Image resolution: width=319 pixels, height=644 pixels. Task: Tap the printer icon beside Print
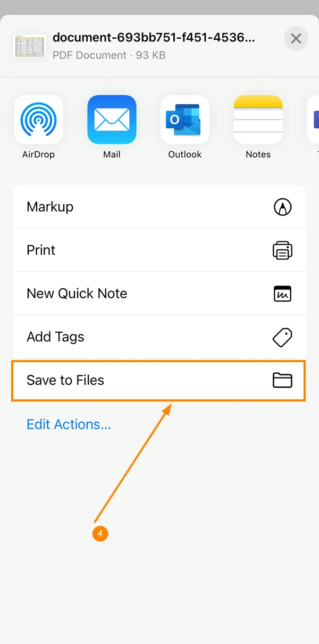pyautogui.click(x=282, y=250)
